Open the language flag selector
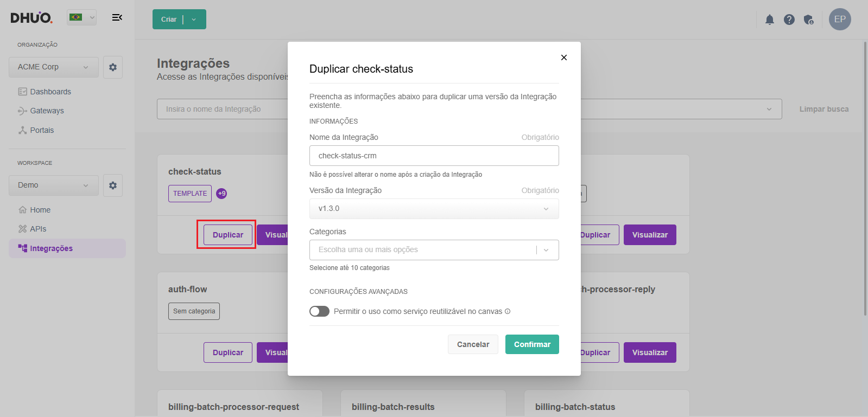 (81, 17)
